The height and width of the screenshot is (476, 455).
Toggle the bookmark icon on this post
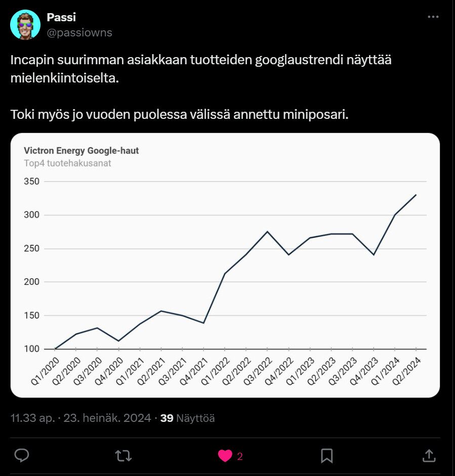(x=326, y=455)
